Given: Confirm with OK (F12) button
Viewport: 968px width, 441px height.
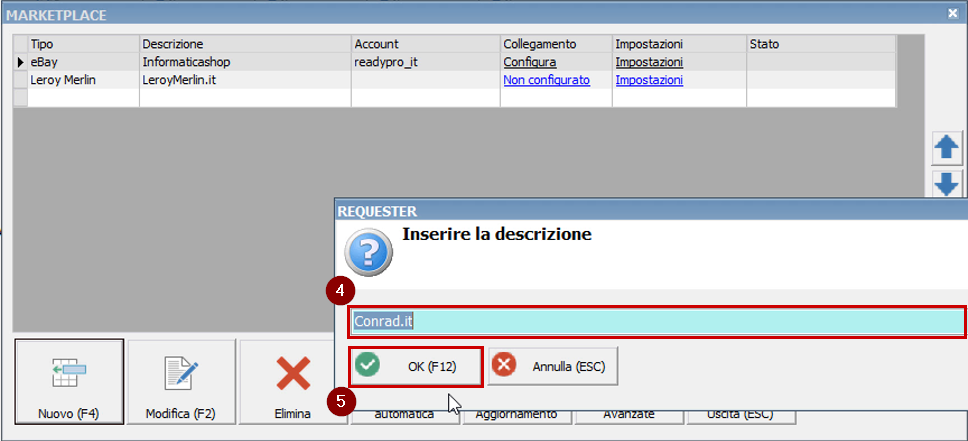Looking at the screenshot, I should (x=416, y=366).
